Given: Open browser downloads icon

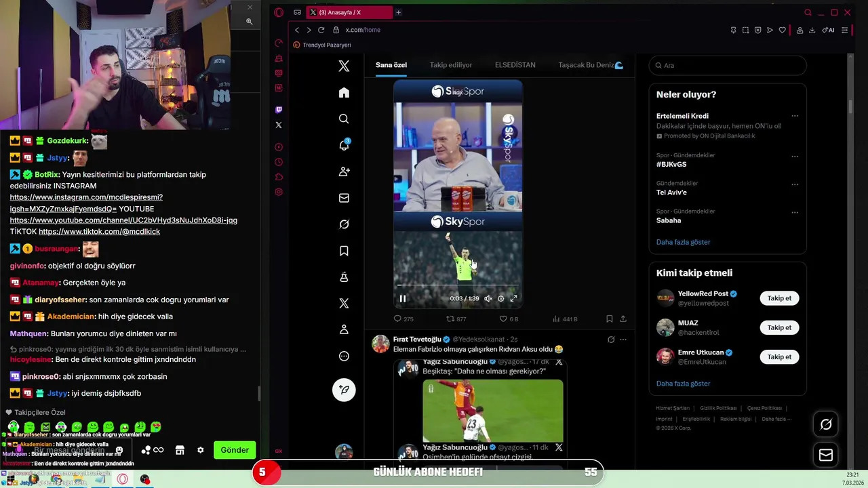Looking at the screenshot, I should (812, 30).
